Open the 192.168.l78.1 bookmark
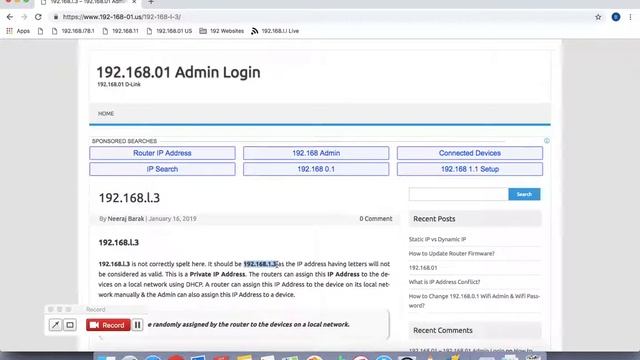The width and height of the screenshot is (640, 360). click(x=73, y=31)
